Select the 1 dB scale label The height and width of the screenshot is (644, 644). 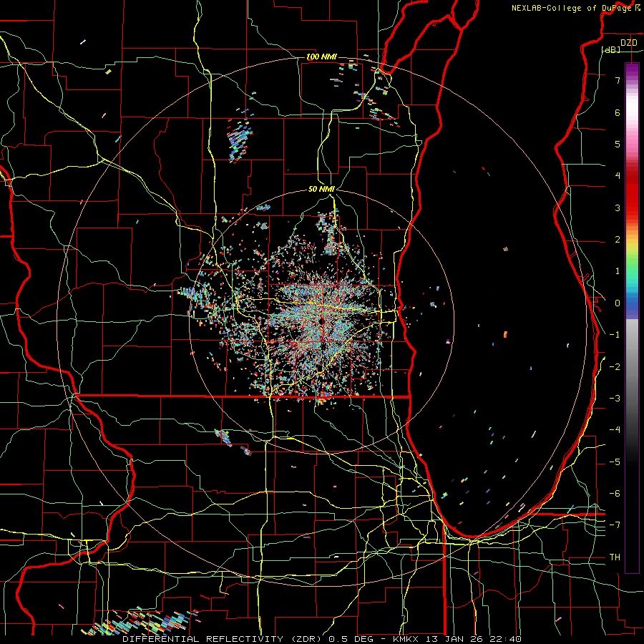[x=618, y=271]
